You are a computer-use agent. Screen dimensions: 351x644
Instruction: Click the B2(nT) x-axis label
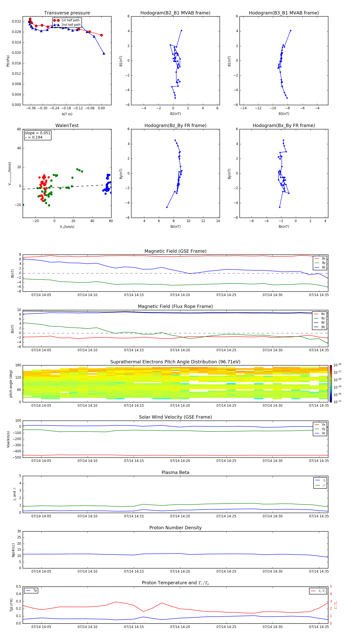[175, 114]
